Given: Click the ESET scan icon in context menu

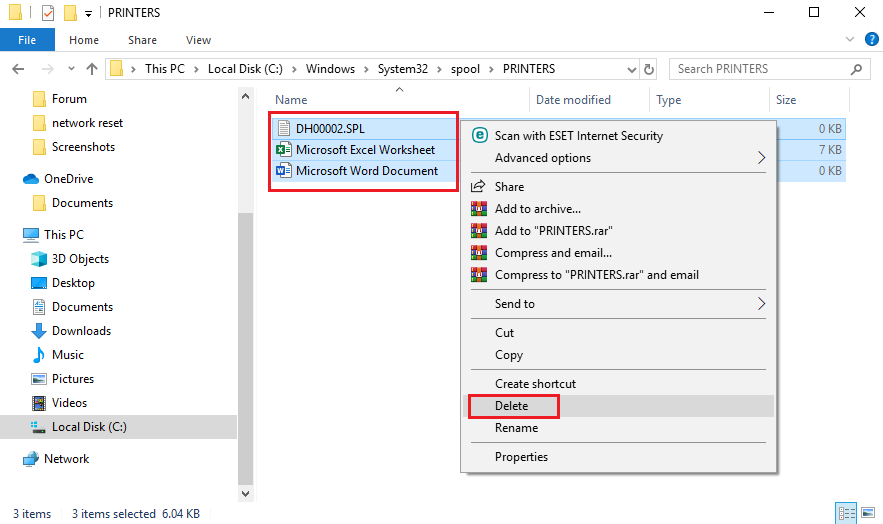Looking at the screenshot, I should point(479,136).
